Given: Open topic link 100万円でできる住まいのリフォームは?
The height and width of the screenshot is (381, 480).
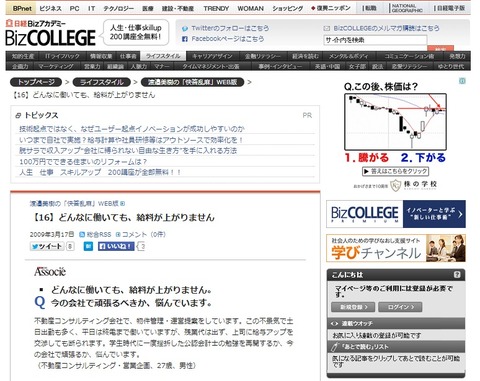Looking at the screenshot, I should pos(83,162).
